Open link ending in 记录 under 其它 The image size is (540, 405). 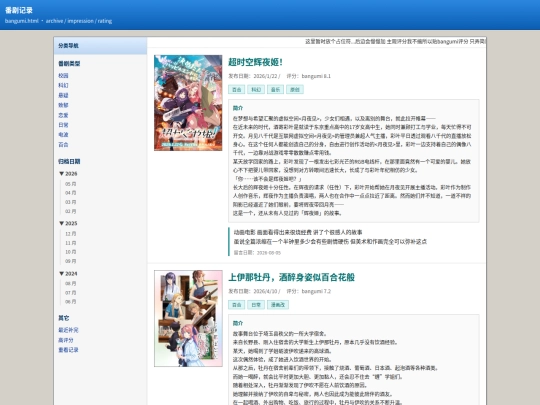click(x=68, y=350)
